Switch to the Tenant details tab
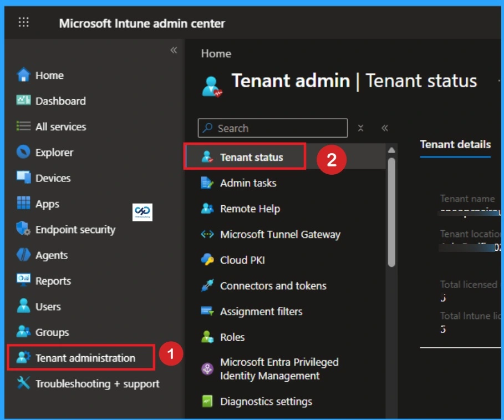 coord(455,144)
